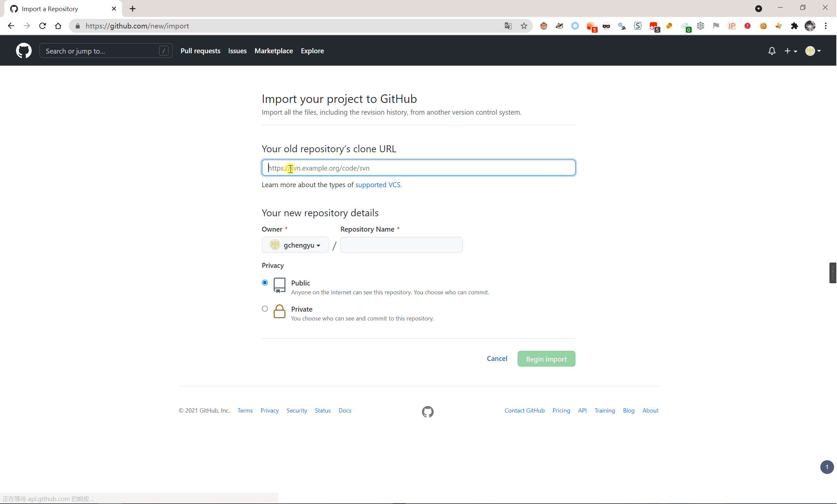
Task: Expand the plus create-new menu
Action: pos(791,51)
